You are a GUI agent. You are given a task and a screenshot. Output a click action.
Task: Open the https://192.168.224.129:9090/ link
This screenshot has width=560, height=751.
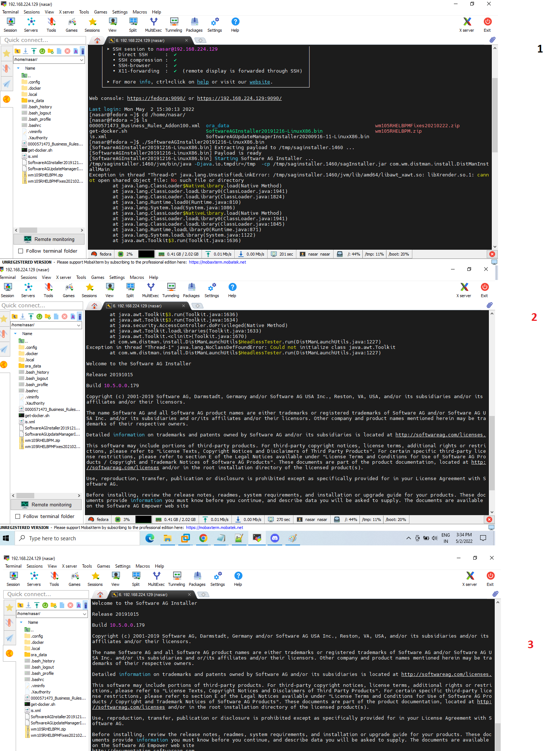pos(240,98)
